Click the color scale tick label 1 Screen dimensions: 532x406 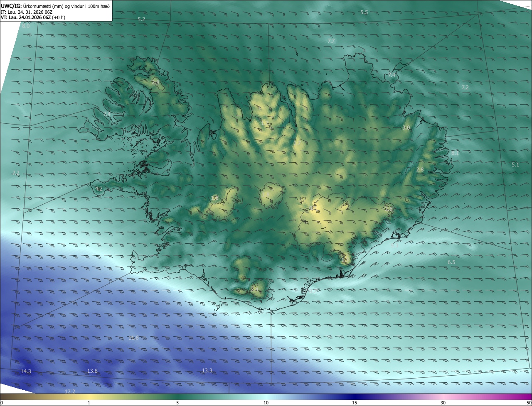[89, 403]
